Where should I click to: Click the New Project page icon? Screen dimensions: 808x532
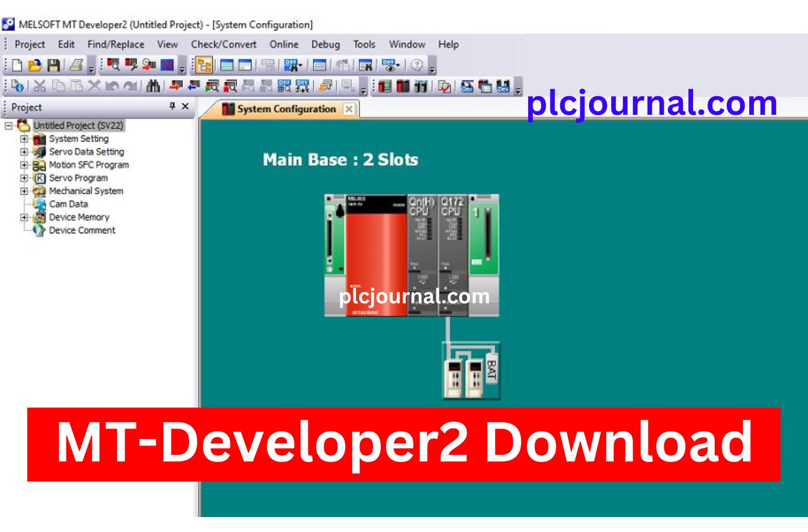click(17, 65)
